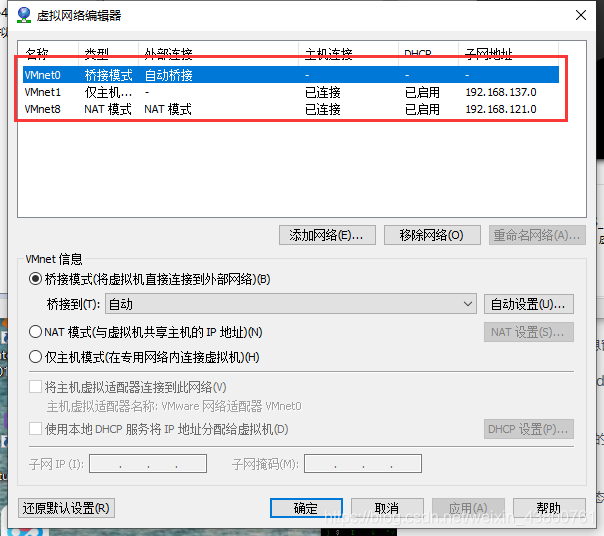Click the 自动桥接 cell of VMnet0
Image resolution: width=604 pixels, height=536 pixels.
pos(168,75)
